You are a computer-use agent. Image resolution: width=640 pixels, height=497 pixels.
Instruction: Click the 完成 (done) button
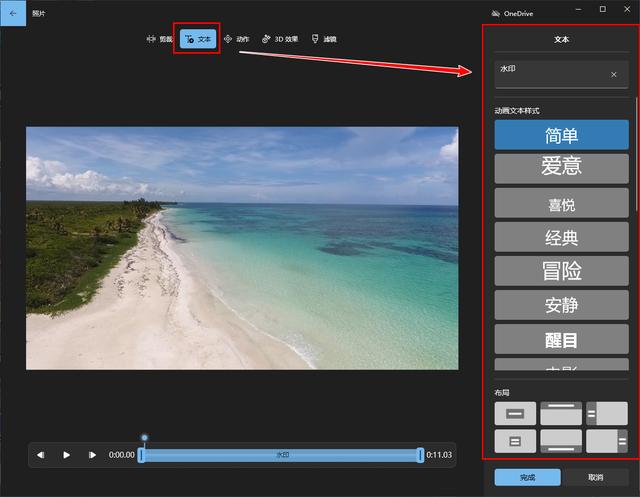click(527, 477)
